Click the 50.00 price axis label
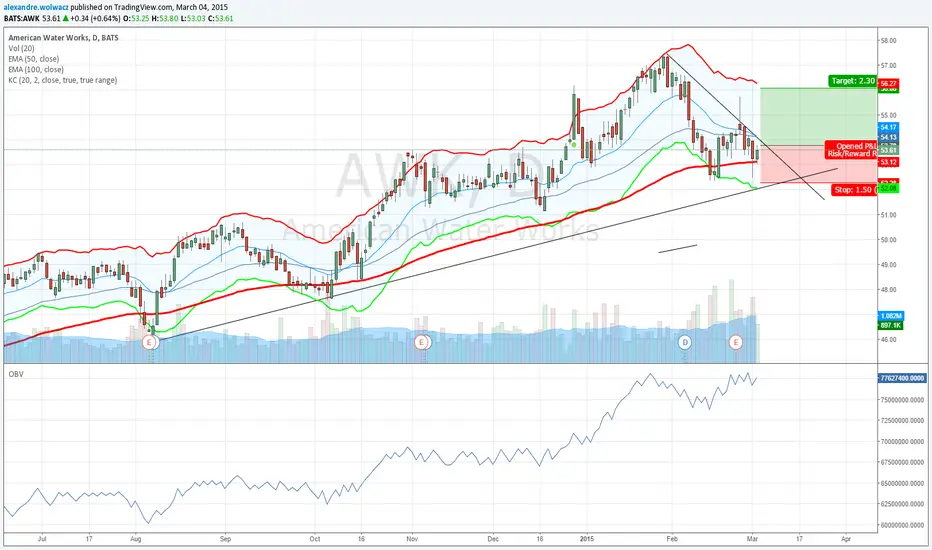Screen dimensions: 932x550 click(889, 240)
